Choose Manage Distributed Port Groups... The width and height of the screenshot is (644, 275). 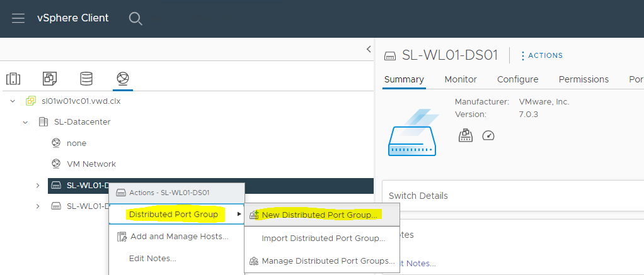[x=321, y=261]
